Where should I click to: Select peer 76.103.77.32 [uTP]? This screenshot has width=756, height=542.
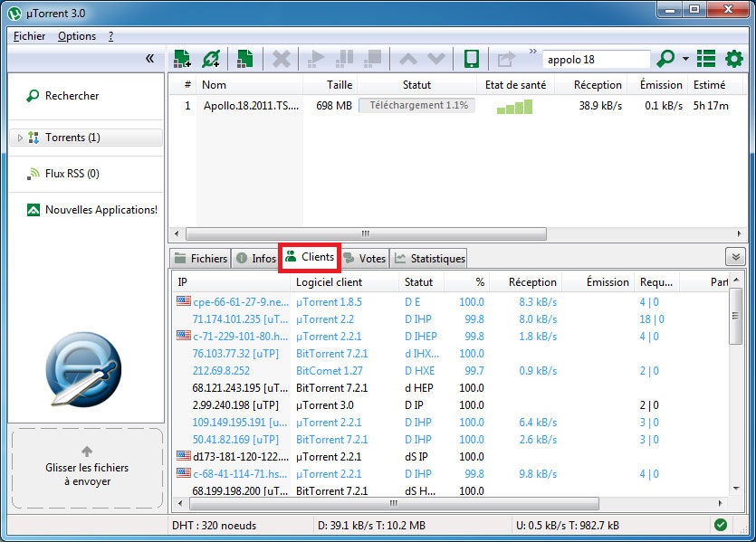point(451,354)
